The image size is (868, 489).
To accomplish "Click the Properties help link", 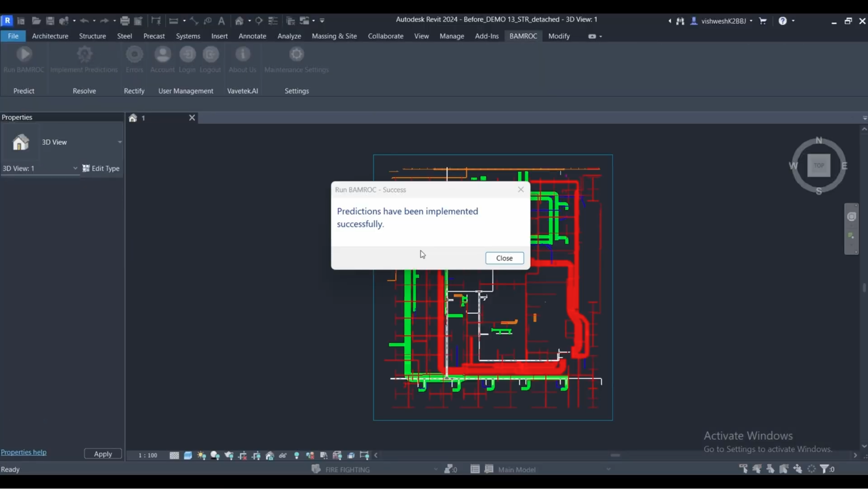I will (24, 452).
